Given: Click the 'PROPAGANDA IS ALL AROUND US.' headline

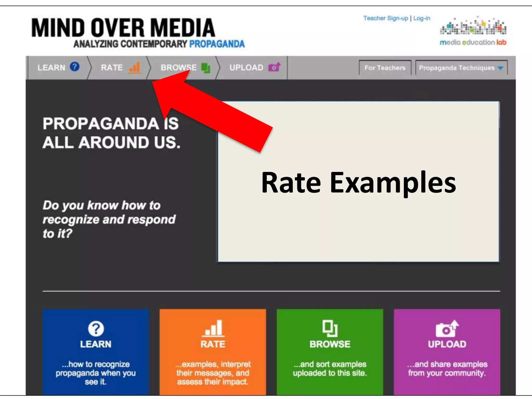Looking at the screenshot, I should point(111,133).
